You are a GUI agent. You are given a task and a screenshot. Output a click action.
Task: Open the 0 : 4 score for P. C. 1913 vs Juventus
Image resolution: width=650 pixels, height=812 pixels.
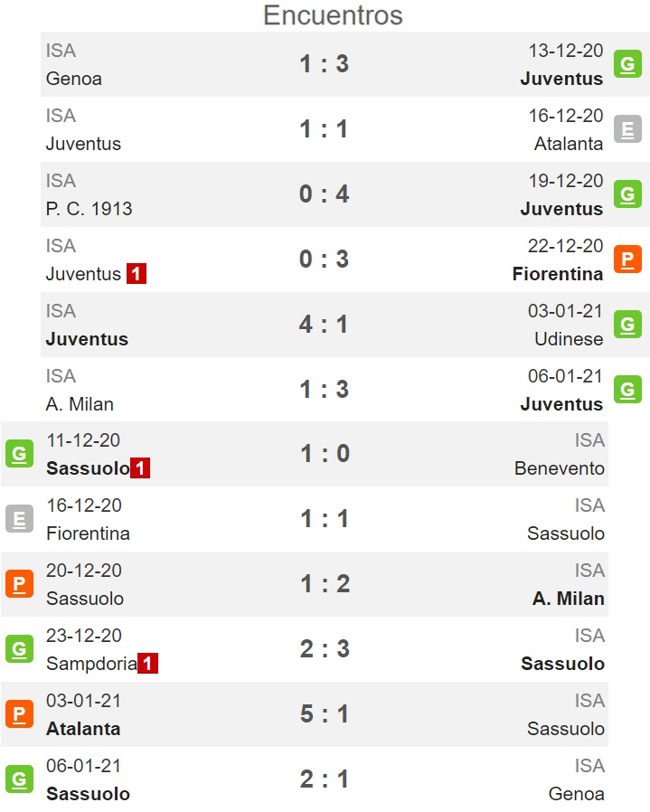coord(325,194)
